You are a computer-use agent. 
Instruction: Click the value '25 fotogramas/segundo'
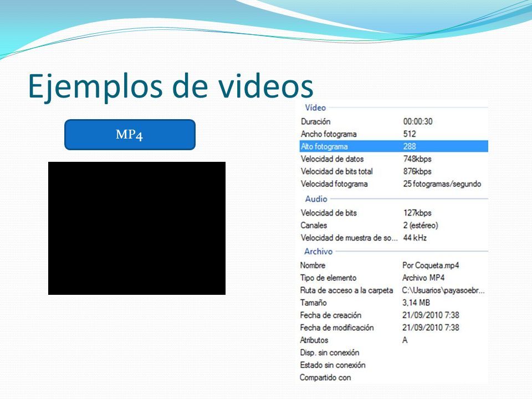[442, 184]
